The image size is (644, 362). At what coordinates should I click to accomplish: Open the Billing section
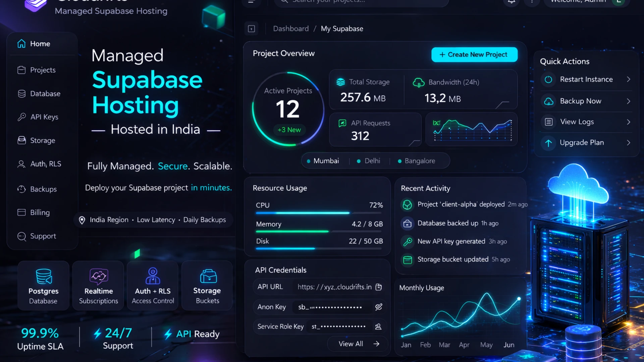point(40,213)
